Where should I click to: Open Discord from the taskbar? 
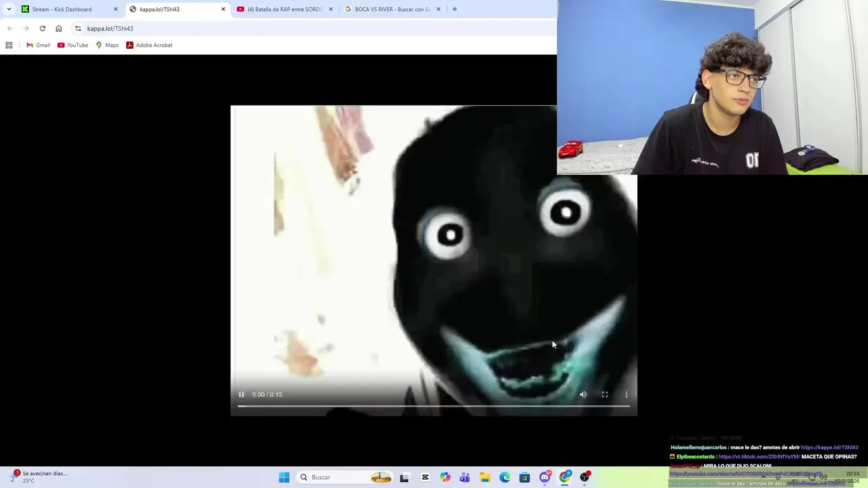(x=545, y=477)
